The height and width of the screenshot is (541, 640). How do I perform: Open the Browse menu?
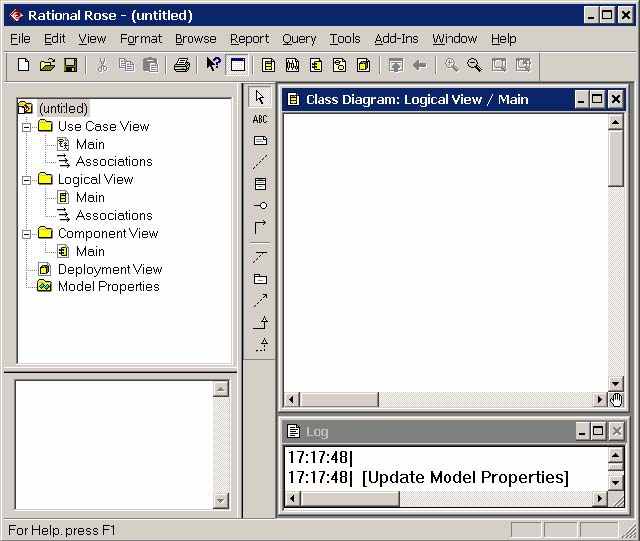[196, 39]
